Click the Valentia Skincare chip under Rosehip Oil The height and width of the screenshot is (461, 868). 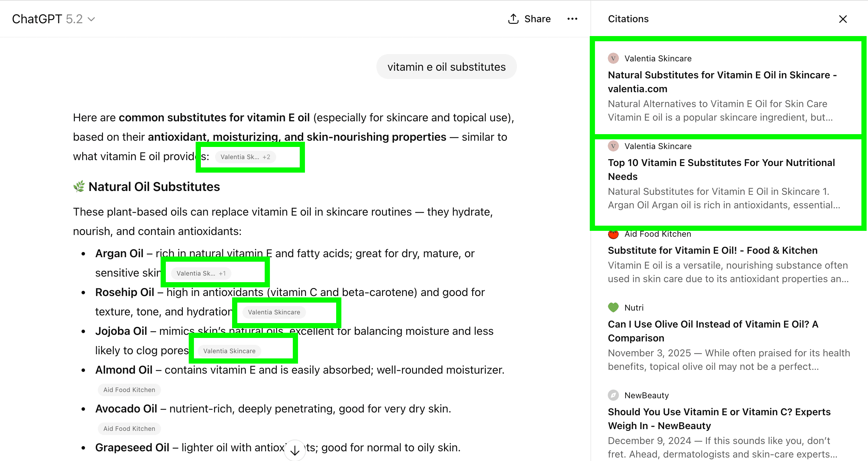(x=274, y=312)
